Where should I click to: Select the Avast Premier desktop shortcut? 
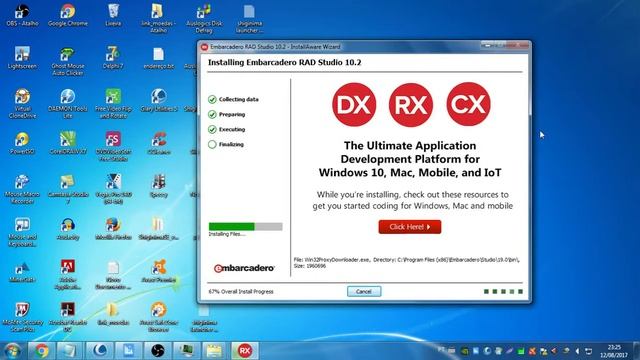point(158,271)
